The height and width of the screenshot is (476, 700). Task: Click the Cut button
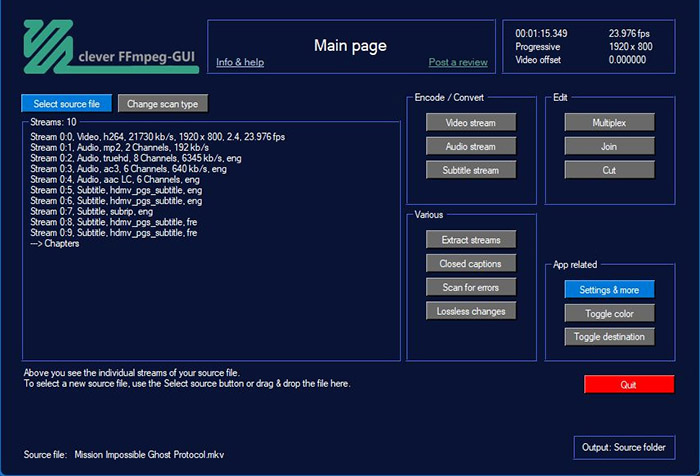(x=609, y=170)
